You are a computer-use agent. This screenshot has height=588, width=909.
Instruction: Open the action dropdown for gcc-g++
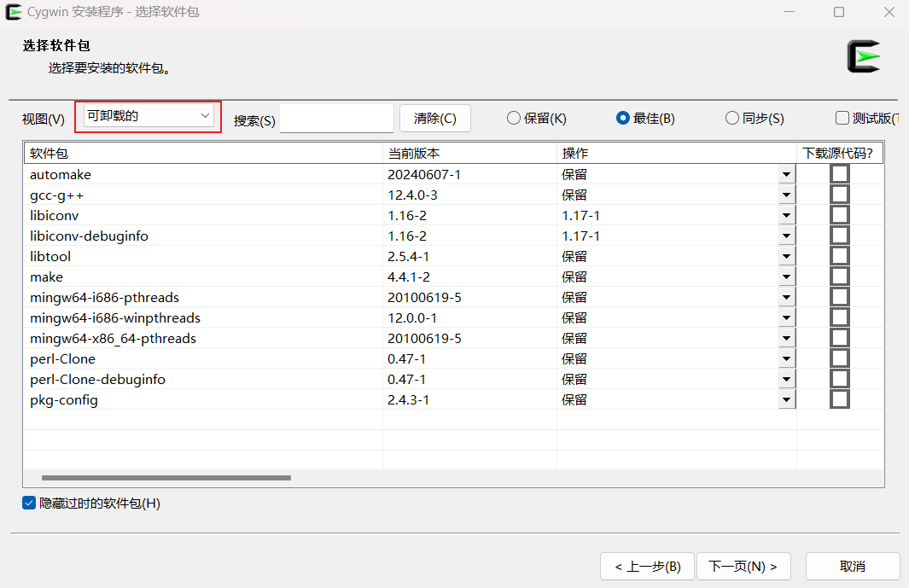point(787,195)
